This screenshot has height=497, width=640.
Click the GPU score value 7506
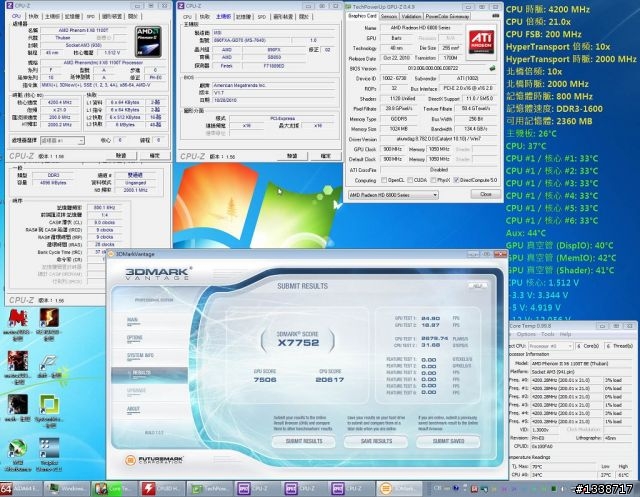tap(265, 379)
